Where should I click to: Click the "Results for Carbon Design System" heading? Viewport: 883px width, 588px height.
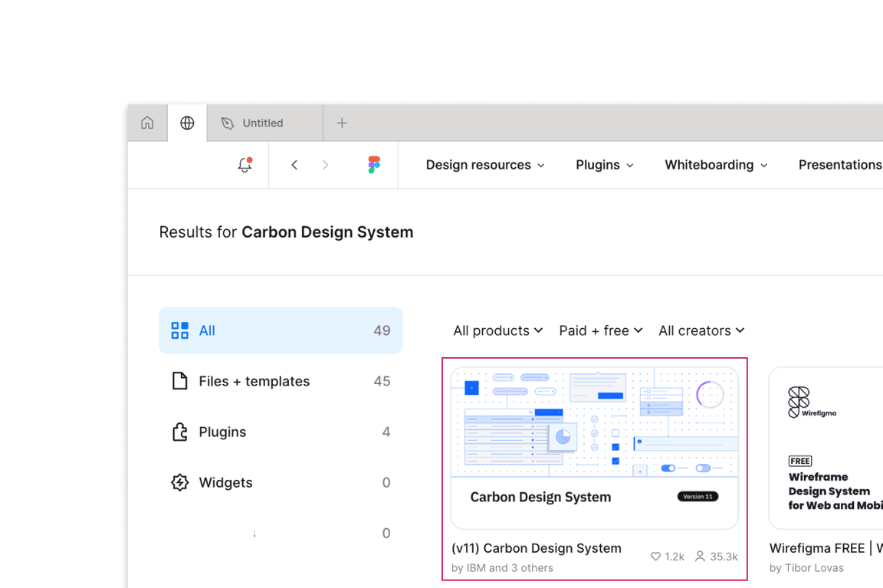pos(286,232)
